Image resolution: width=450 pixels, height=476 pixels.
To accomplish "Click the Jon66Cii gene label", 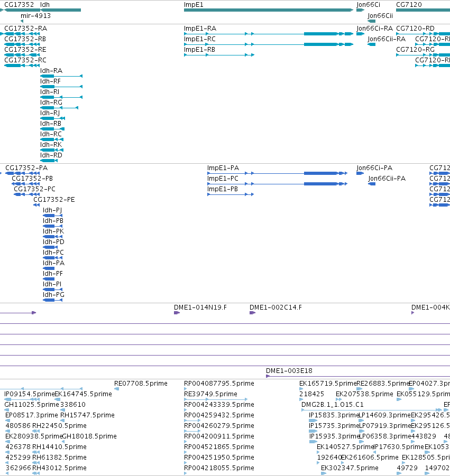I will [x=380, y=15].
